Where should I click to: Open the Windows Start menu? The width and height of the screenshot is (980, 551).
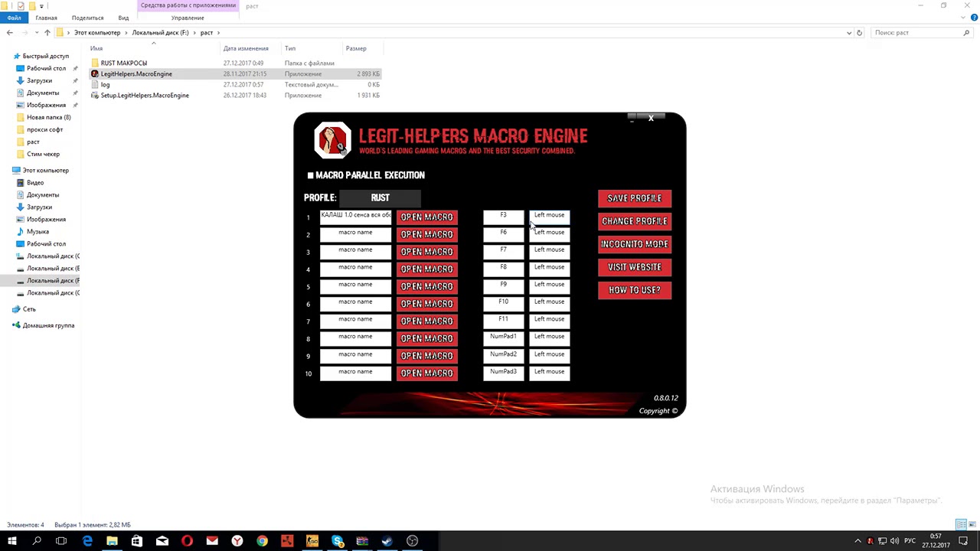tap(12, 541)
